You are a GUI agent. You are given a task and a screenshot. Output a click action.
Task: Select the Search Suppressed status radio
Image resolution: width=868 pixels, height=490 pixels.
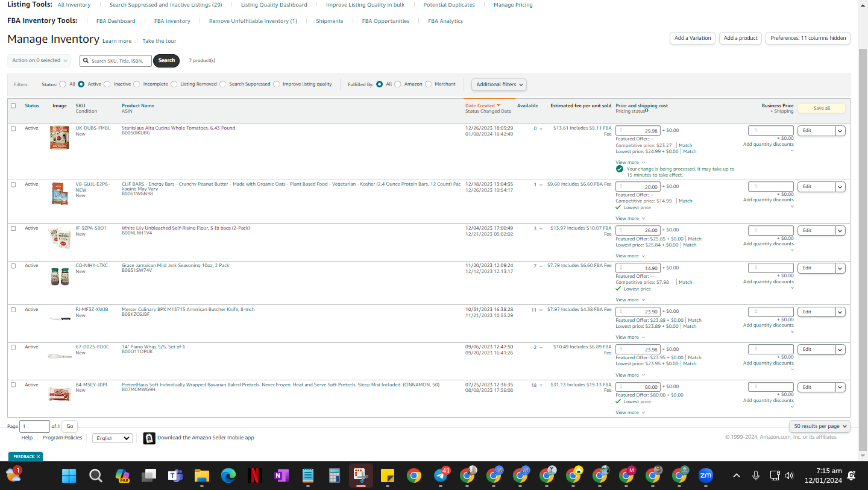223,84
